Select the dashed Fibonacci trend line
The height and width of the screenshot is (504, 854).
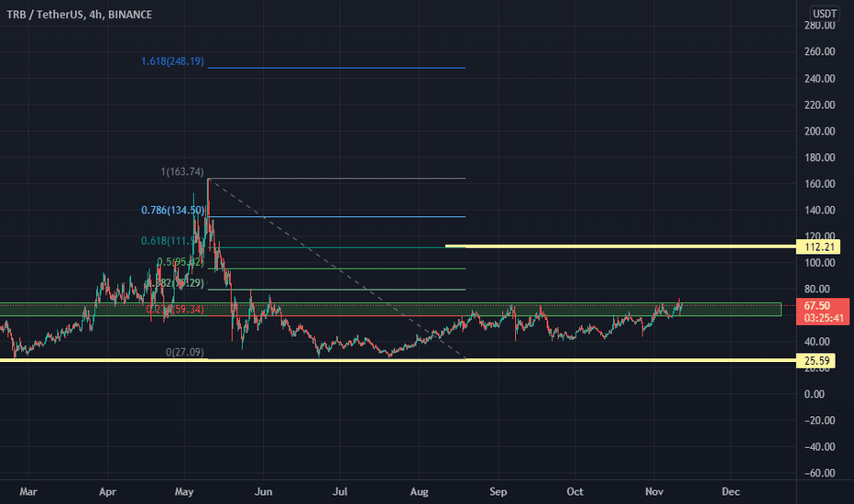(x=336, y=268)
